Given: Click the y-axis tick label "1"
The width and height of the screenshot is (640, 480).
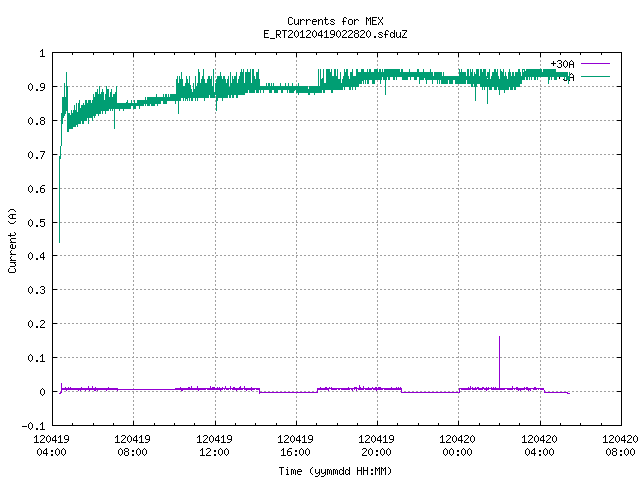Looking at the screenshot, I should pos(42,53).
